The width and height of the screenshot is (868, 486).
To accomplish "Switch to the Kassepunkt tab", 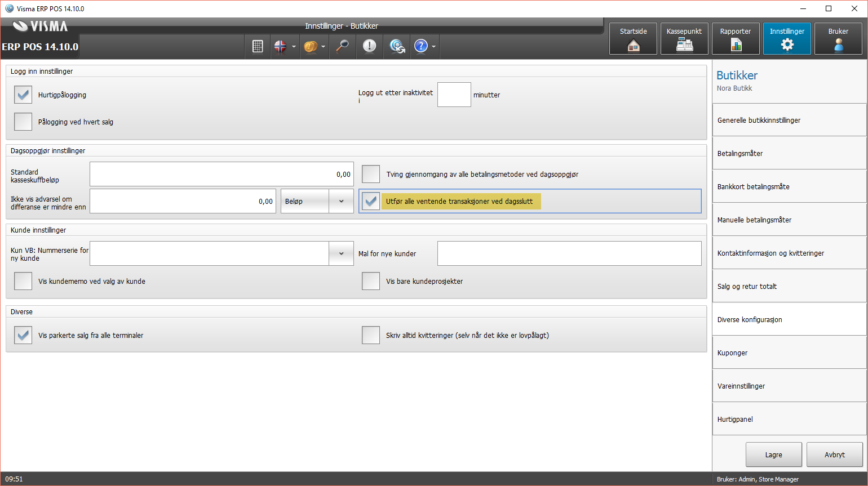I will (x=684, y=38).
